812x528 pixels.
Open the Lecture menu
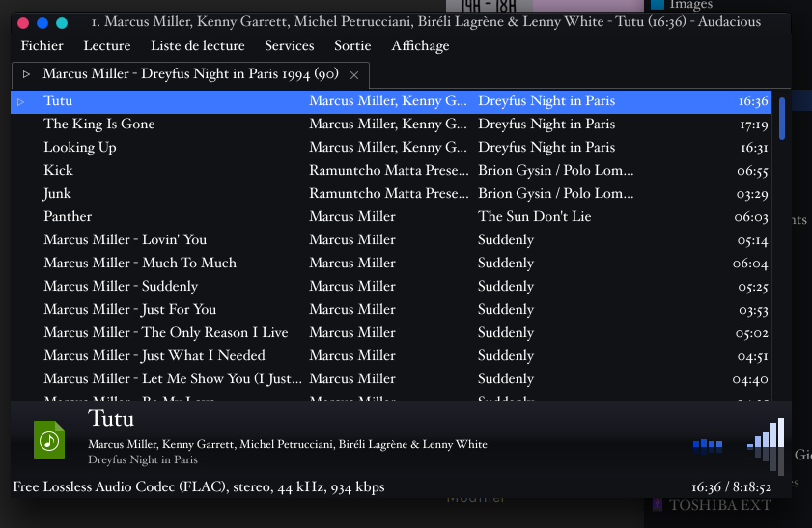[x=107, y=45]
